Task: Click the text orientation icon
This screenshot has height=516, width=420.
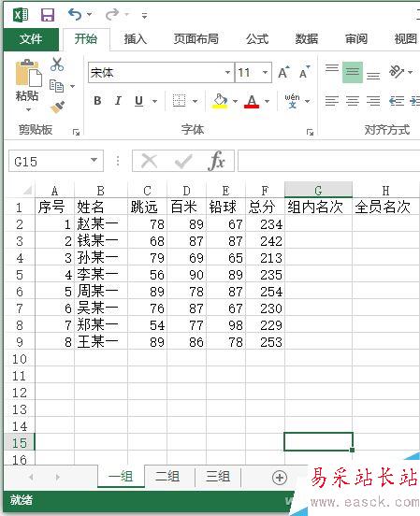Action: [x=397, y=71]
